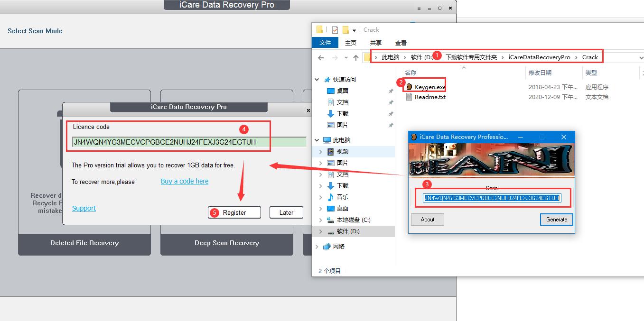Open recent locations dropdown arrow
Screen dimensions: 644x321
click(346, 58)
